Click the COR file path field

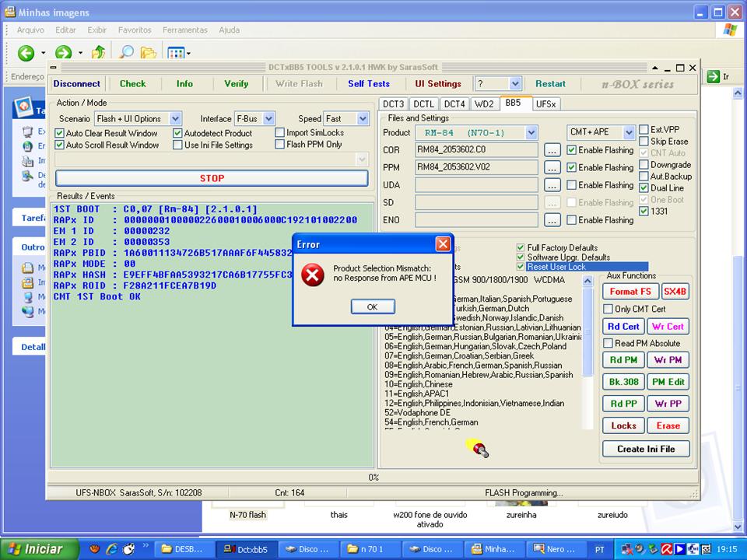pos(476,150)
